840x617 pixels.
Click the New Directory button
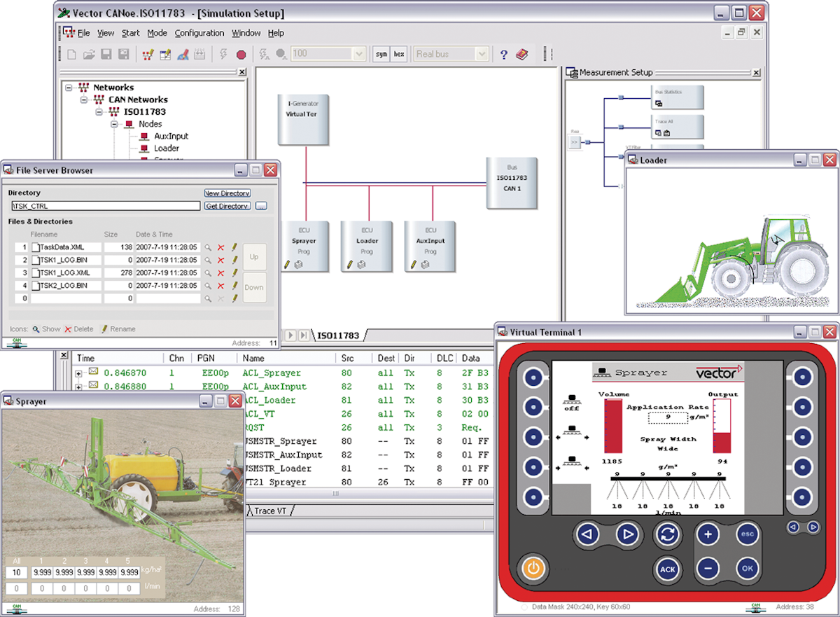point(227,193)
